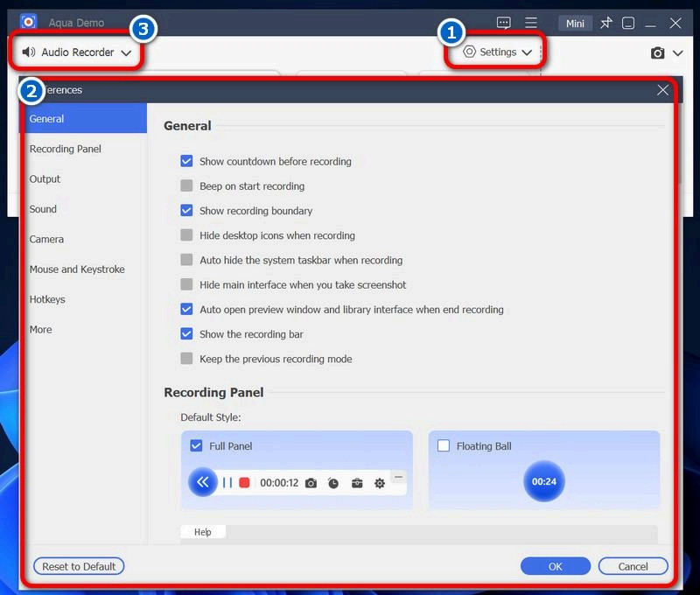Pin the Aqua Demo window on top

point(605,23)
